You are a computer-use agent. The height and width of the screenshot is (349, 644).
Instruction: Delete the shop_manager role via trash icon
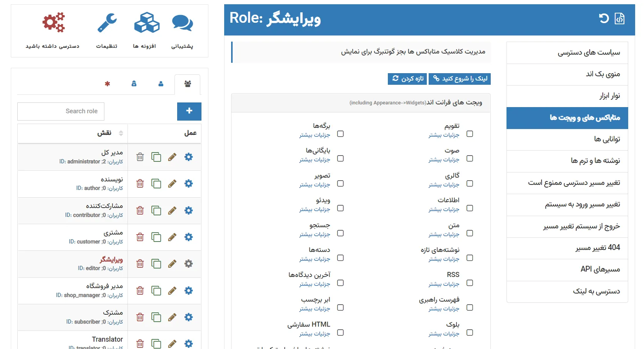click(140, 290)
